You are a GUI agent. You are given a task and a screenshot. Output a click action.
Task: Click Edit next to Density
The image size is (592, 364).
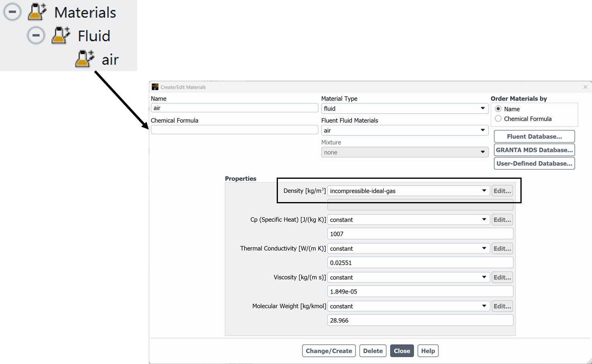pyautogui.click(x=502, y=191)
